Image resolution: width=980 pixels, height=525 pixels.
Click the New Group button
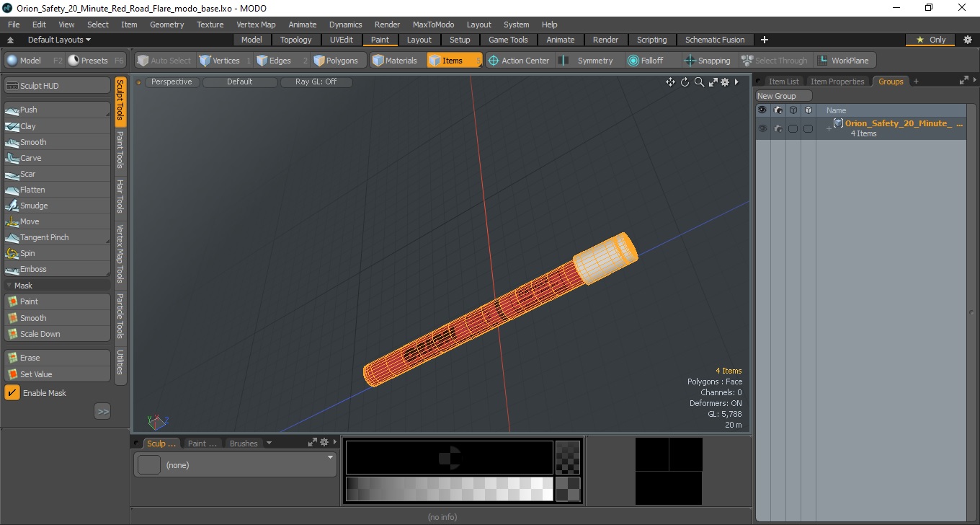pos(783,96)
